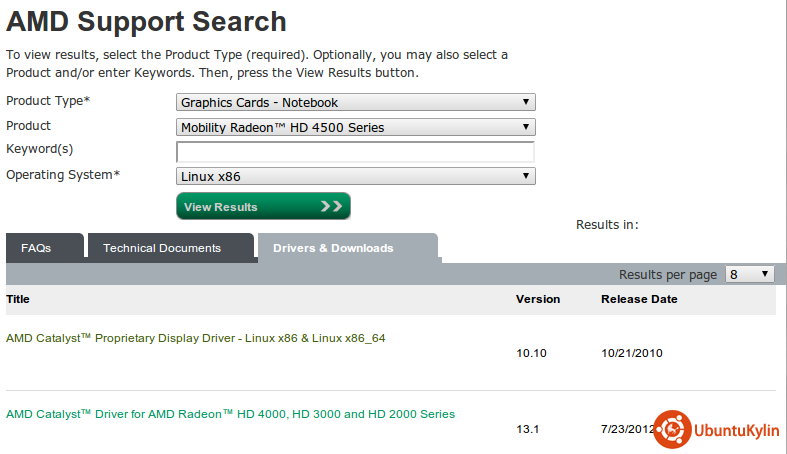The image size is (787, 454).
Task: Open the Product Type dropdown
Action: click(355, 102)
